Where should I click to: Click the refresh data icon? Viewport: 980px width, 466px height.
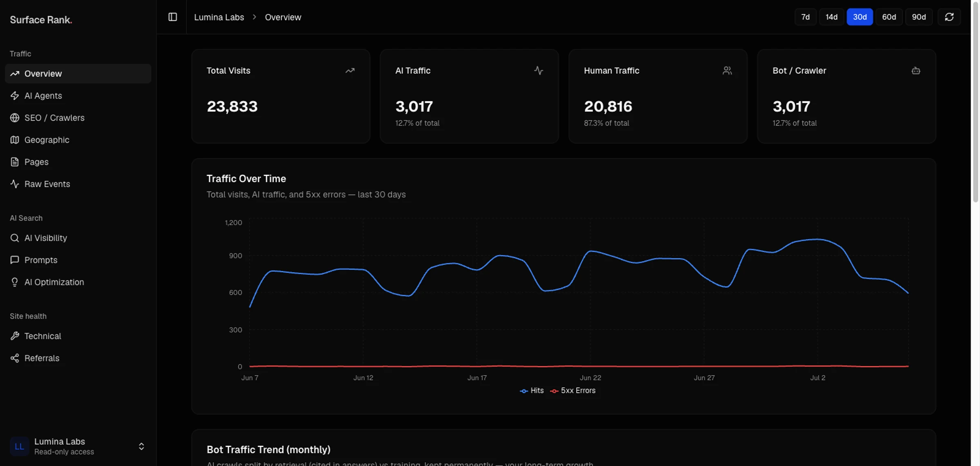(949, 17)
